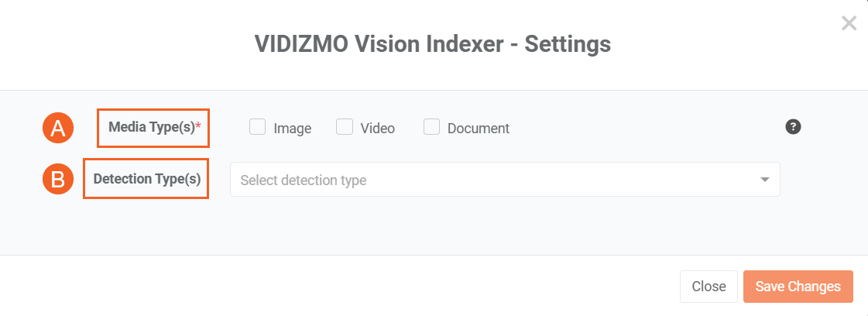Click the help question mark icon

793,127
